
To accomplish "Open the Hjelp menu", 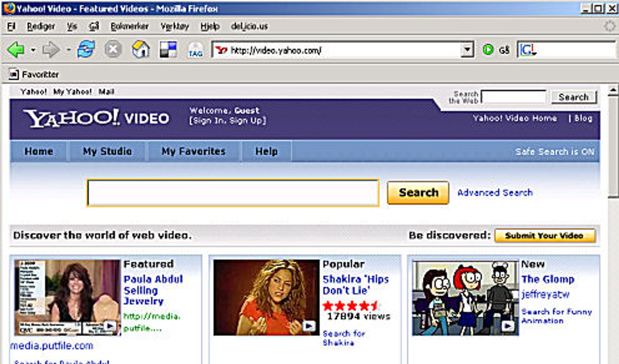I will pos(210,26).
